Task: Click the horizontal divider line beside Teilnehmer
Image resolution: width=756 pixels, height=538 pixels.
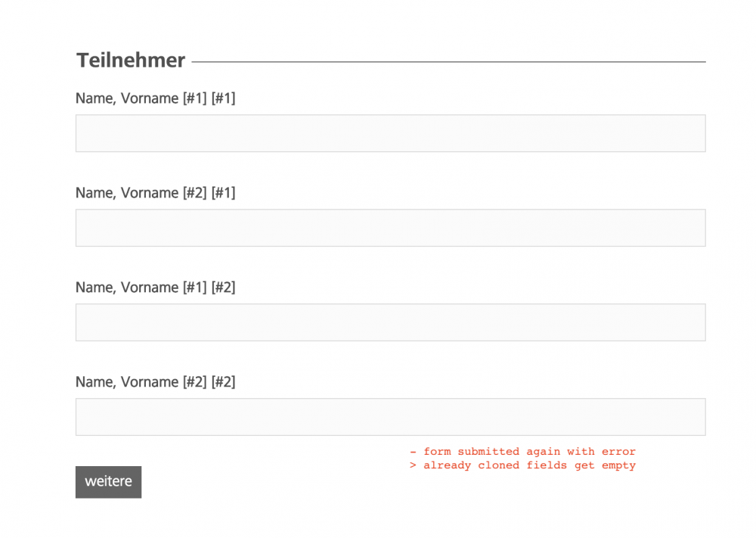Action: [x=448, y=61]
